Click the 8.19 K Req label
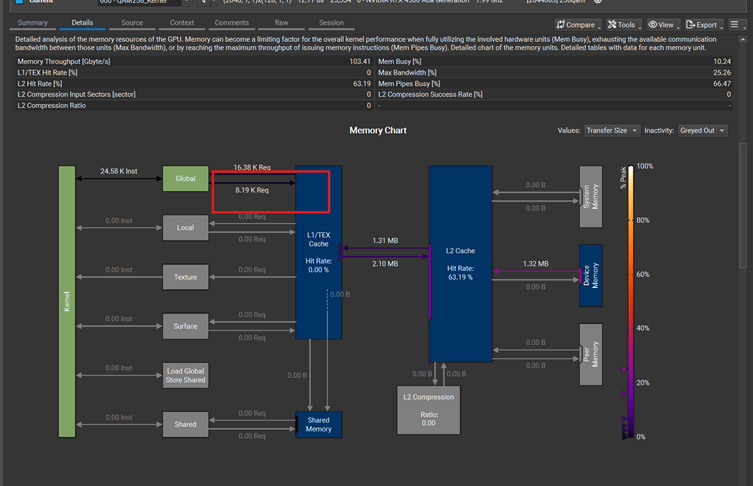This screenshot has width=753, height=486. coord(252,190)
